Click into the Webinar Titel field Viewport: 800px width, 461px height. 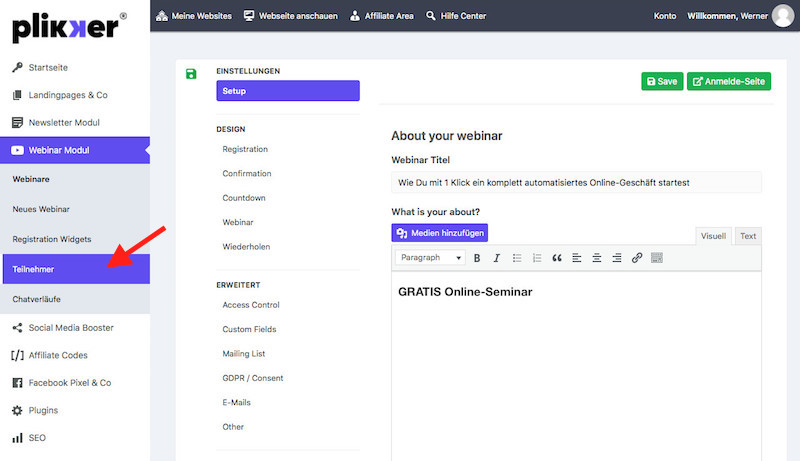[x=576, y=183]
